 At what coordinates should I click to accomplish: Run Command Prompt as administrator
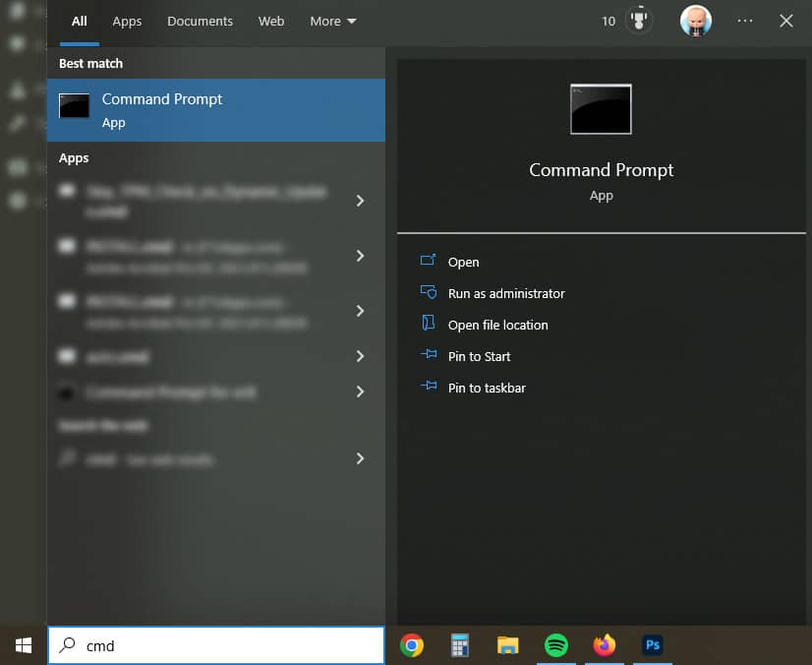click(x=505, y=293)
